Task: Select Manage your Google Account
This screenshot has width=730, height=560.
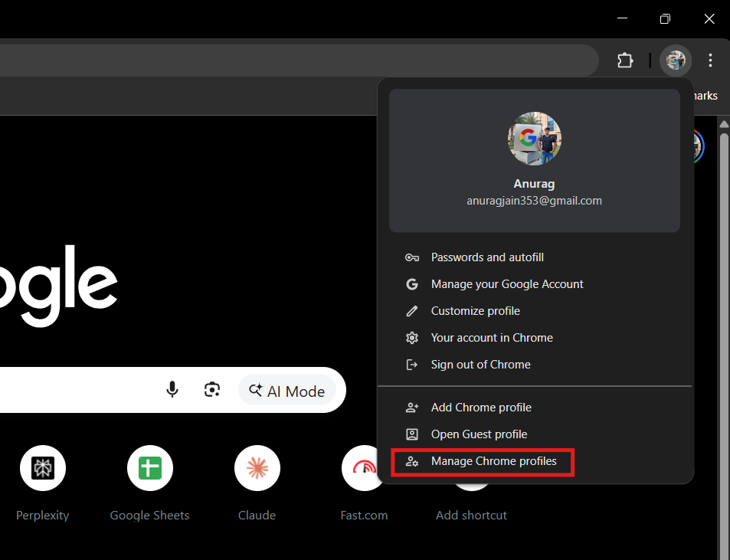Action: (x=507, y=283)
